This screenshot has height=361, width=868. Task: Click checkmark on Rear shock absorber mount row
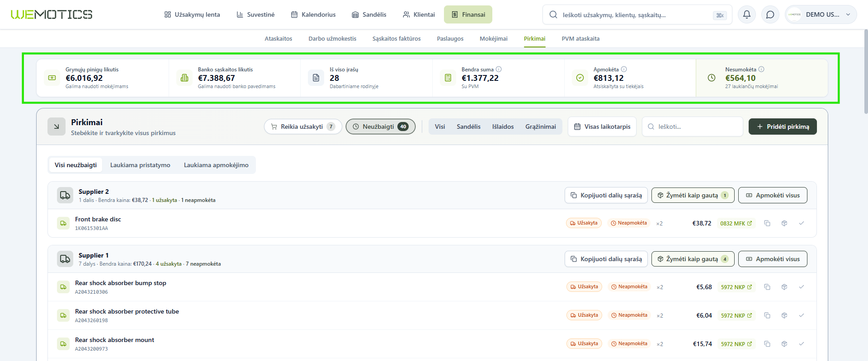(802, 344)
